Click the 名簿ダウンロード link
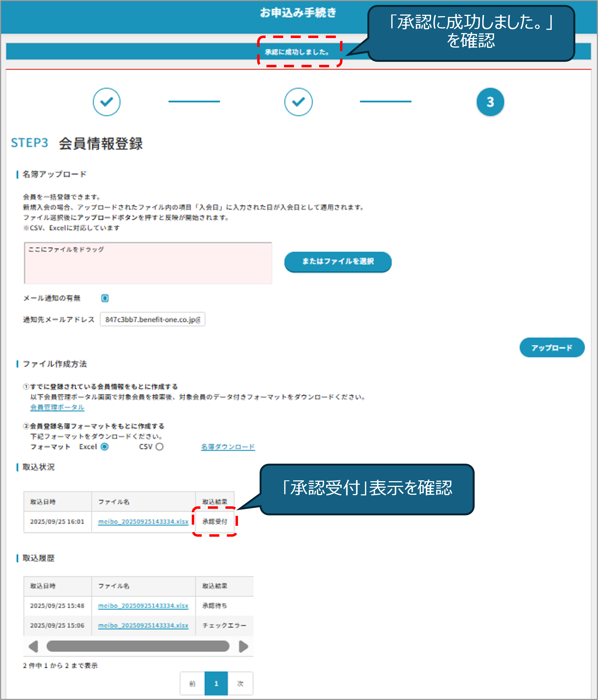 pyautogui.click(x=228, y=447)
